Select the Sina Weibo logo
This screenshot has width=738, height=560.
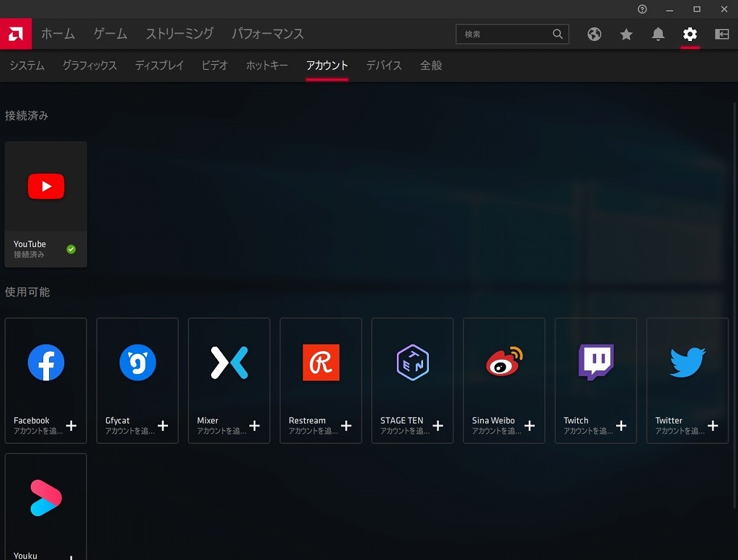pos(504,361)
